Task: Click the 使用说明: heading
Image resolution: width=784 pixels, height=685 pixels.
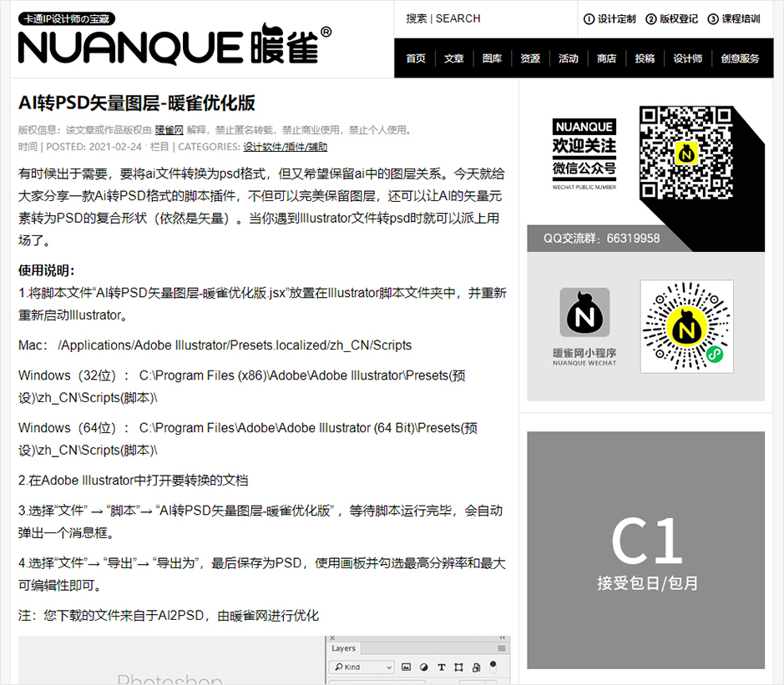Action: (x=47, y=270)
